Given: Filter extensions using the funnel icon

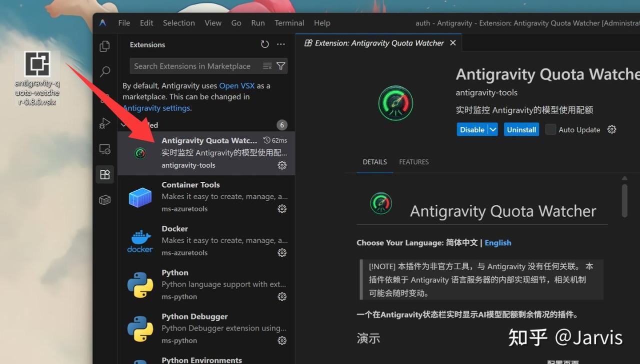Looking at the screenshot, I should point(281,66).
